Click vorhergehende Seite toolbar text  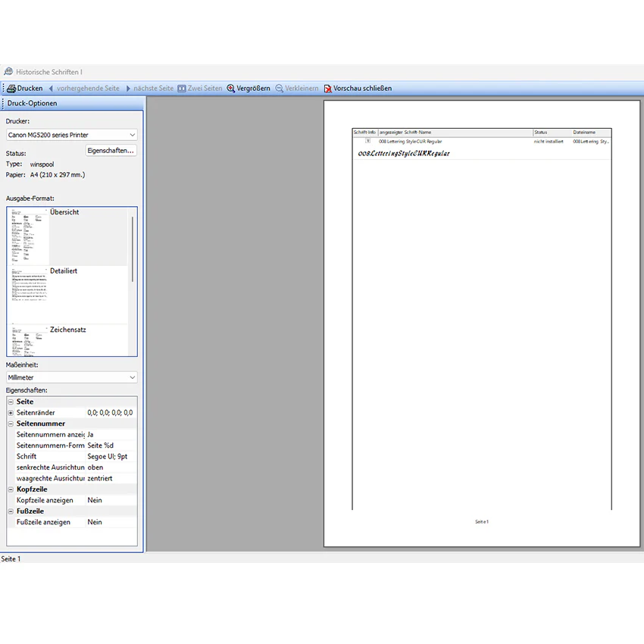88,89
